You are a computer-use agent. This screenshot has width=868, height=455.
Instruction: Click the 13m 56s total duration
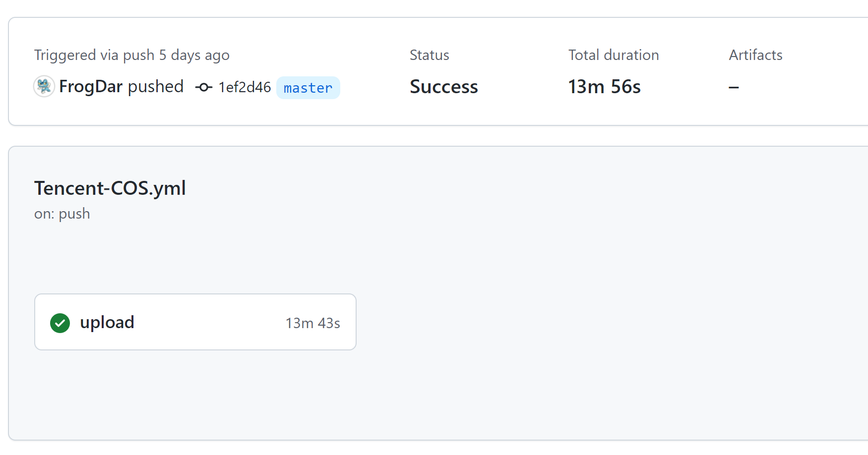[604, 87]
